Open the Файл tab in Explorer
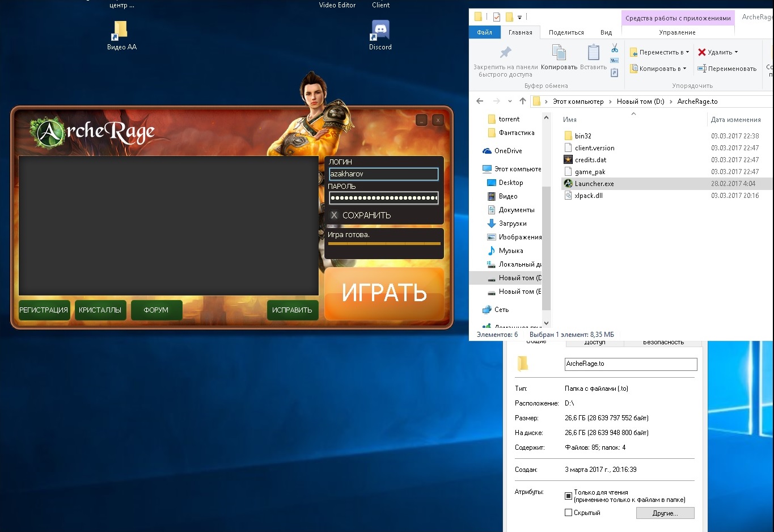774x532 pixels. pyautogui.click(x=485, y=32)
